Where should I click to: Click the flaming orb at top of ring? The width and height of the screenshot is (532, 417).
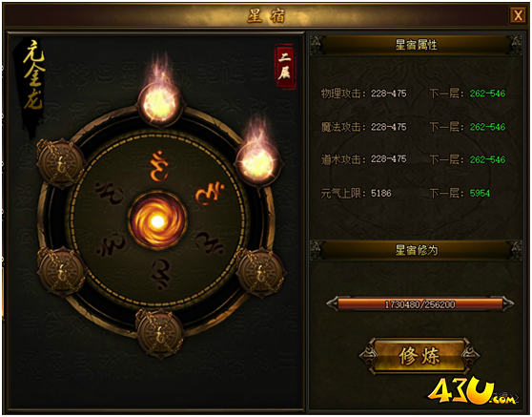tap(160, 103)
